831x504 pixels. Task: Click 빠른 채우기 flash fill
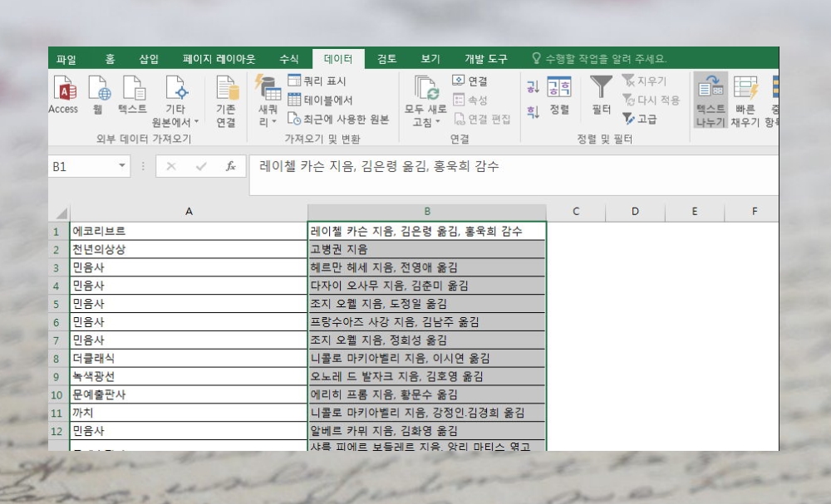[745, 100]
